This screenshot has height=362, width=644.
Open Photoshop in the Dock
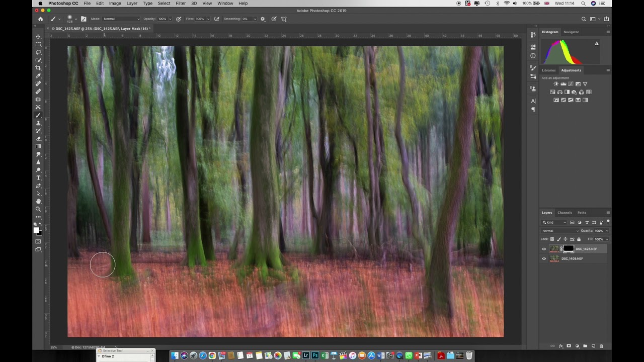click(x=315, y=355)
